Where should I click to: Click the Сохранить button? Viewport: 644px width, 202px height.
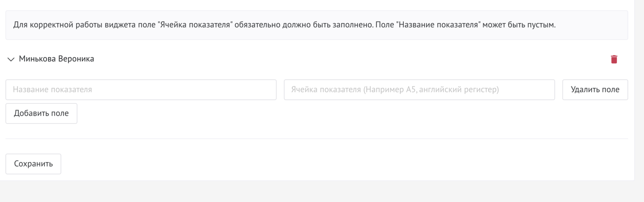tap(33, 164)
